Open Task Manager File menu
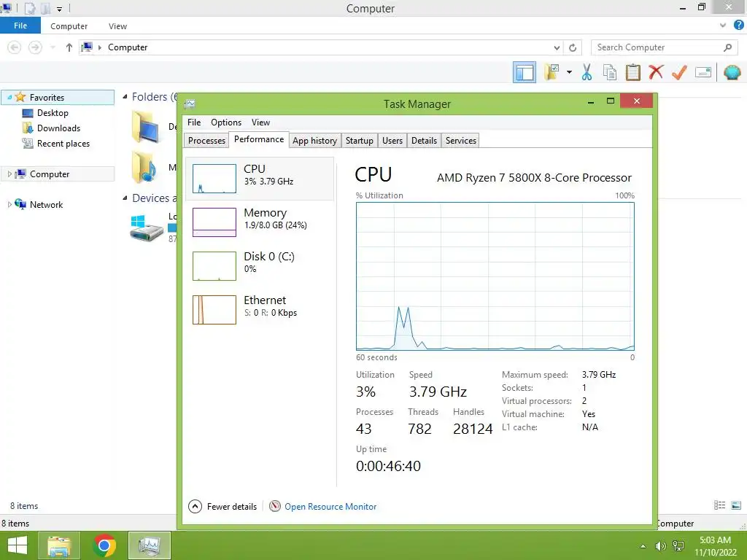This screenshot has width=747, height=560. coord(194,122)
